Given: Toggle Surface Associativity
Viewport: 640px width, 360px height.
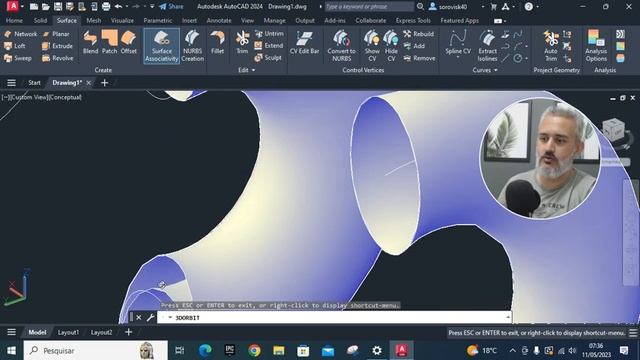Looking at the screenshot, I should click(162, 46).
